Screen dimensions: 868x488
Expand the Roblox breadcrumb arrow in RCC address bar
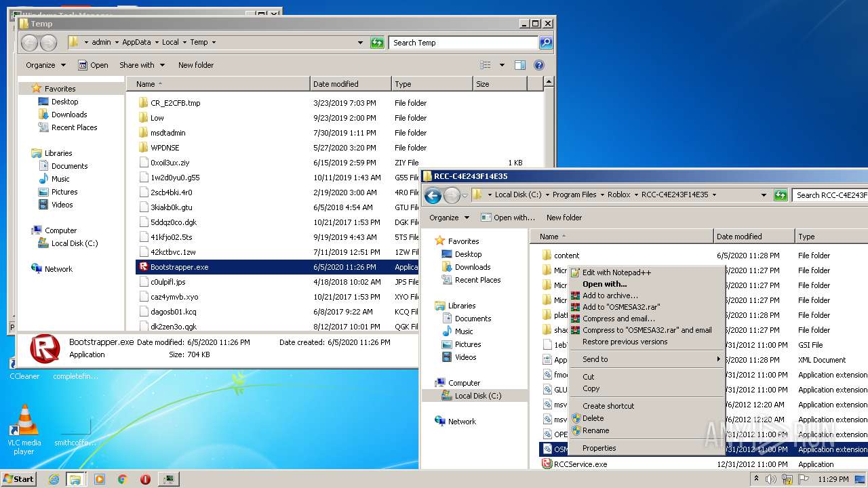click(x=635, y=195)
